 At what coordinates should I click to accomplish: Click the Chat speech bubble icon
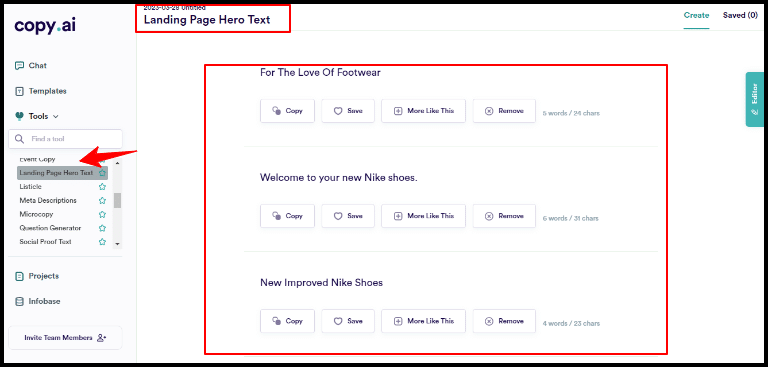(x=19, y=66)
